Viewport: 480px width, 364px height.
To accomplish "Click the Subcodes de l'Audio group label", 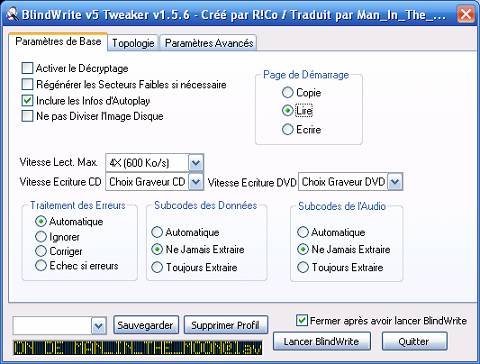I will 342,206.
